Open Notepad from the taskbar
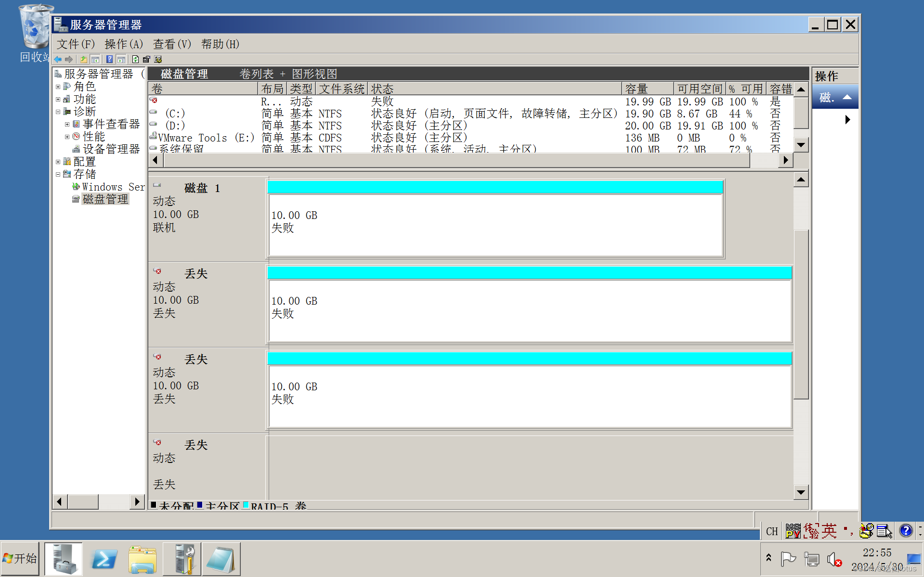Viewport: 924px width, 577px height. [221, 558]
